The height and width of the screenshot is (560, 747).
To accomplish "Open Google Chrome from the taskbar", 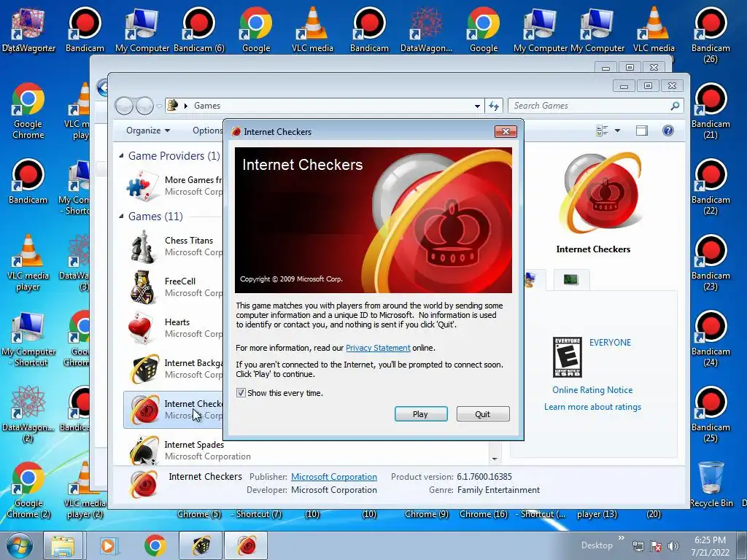I will tap(155, 545).
